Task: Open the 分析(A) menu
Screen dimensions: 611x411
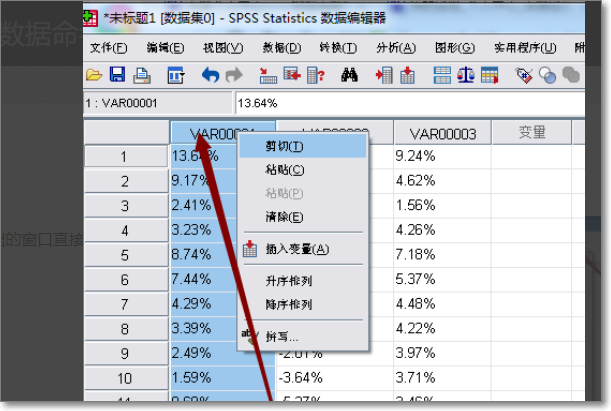Action: pos(396,48)
